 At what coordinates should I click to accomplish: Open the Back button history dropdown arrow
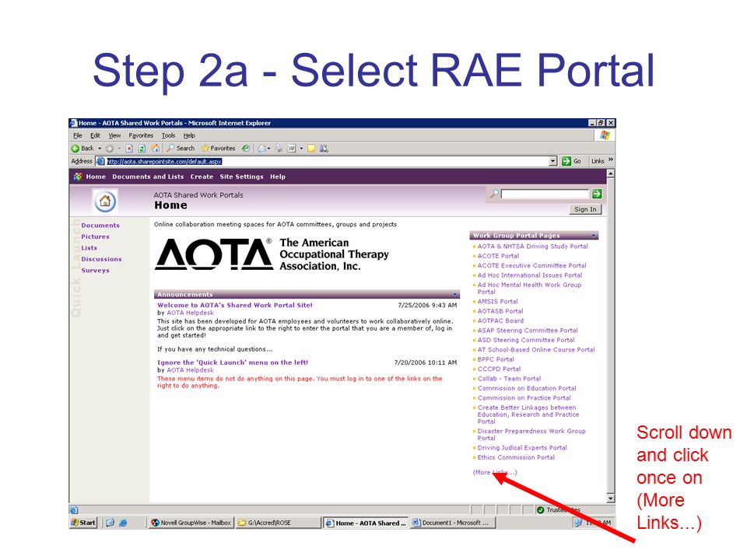(100, 148)
